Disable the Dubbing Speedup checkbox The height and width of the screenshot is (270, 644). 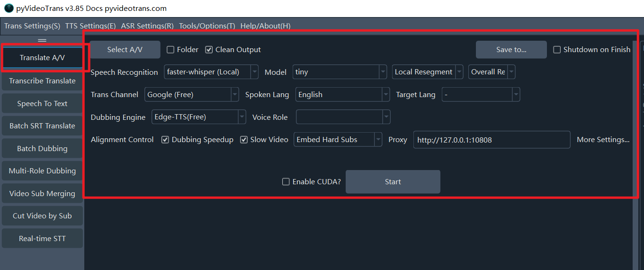(x=165, y=140)
